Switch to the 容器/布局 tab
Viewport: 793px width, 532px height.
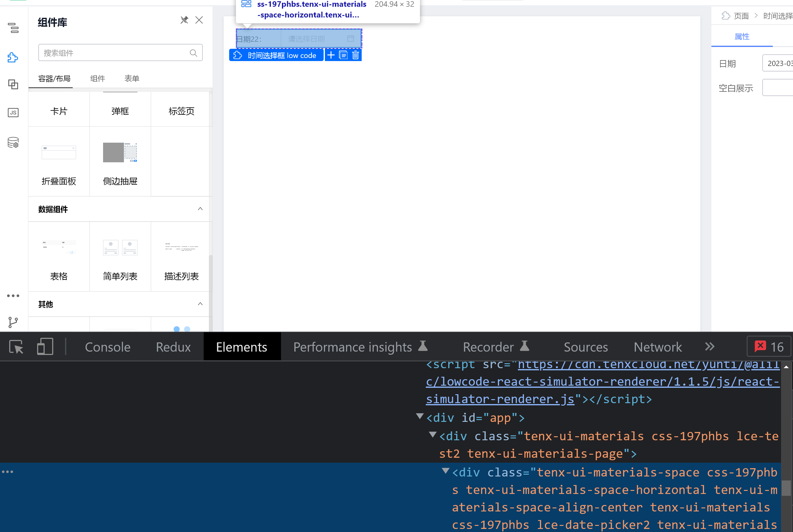54,79
